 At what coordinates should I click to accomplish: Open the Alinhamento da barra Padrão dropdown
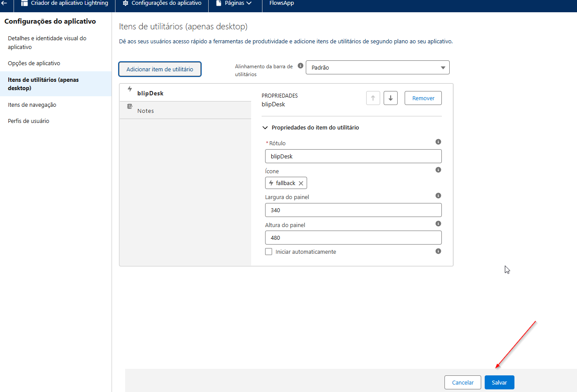tap(378, 68)
